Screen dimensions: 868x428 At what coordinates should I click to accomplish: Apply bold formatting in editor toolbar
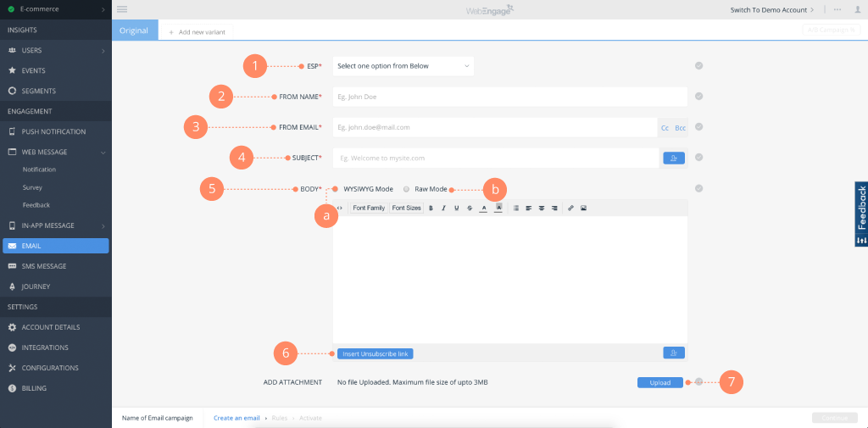[431, 208]
